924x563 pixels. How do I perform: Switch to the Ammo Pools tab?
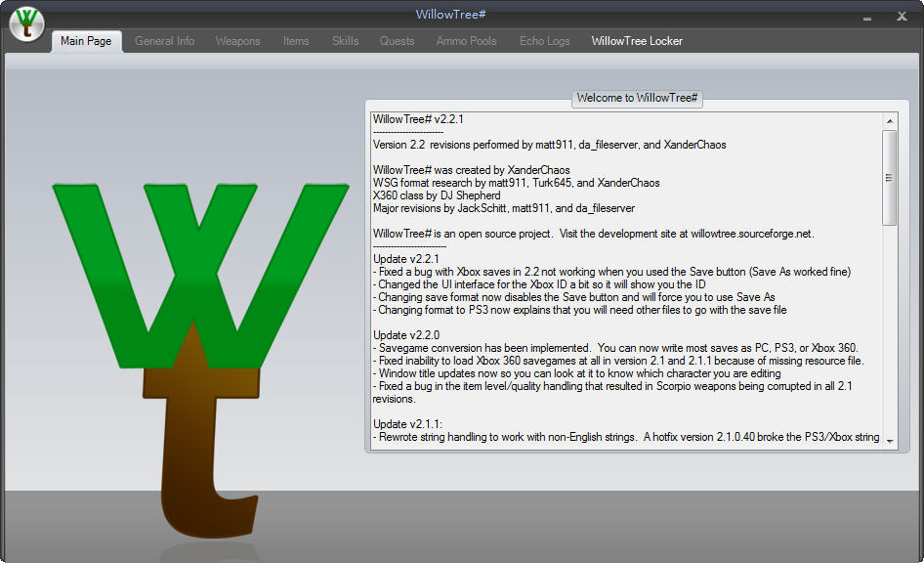tap(466, 41)
